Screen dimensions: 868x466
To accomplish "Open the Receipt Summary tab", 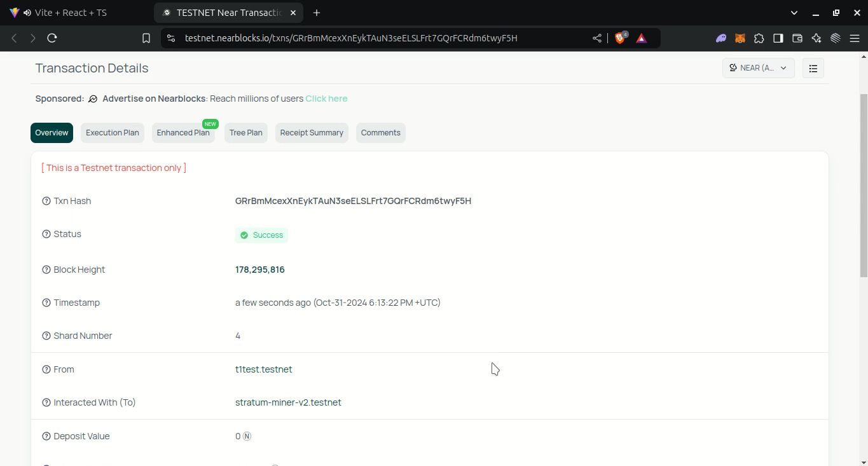I will pyautogui.click(x=312, y=133).
